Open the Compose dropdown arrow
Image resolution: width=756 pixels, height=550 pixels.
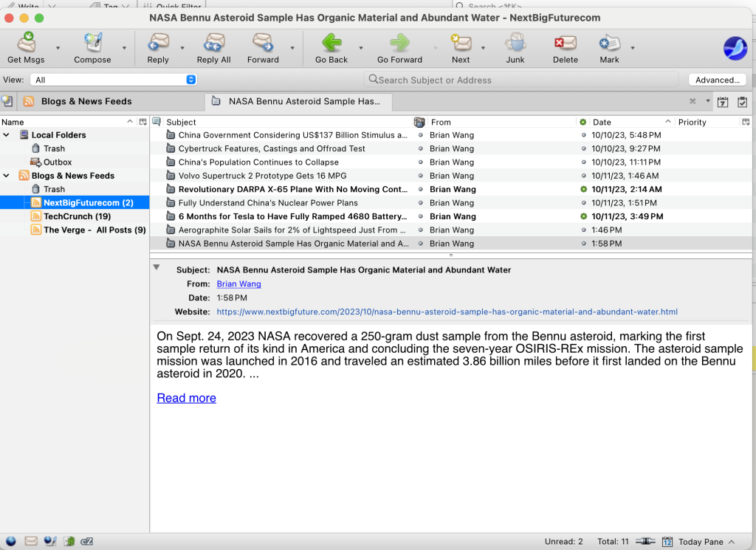pyautogui.click(x=124, y=48)
